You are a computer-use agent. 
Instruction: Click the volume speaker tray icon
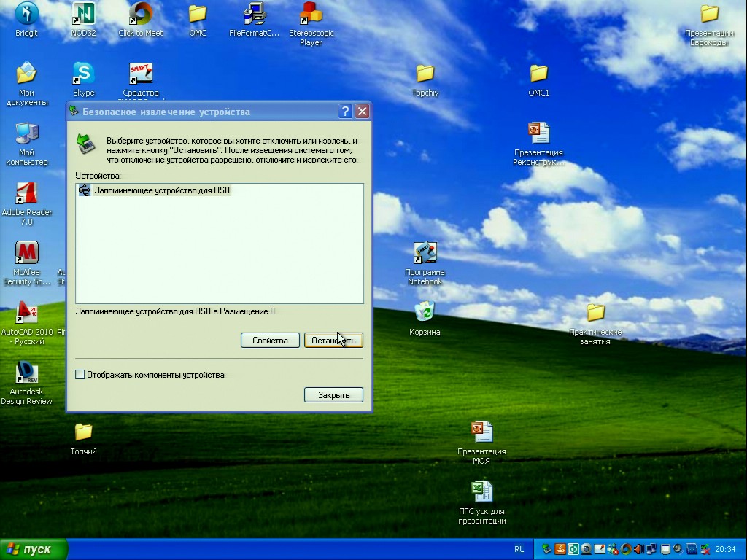(638, 550)
